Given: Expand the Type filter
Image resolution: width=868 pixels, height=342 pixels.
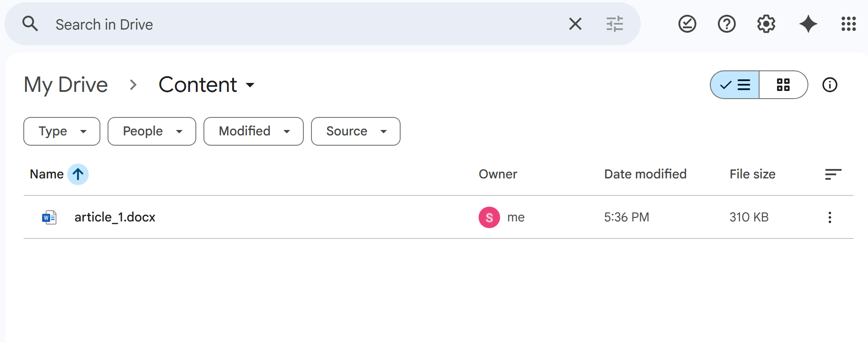Looking at the screenshot, I should point(62,131).
